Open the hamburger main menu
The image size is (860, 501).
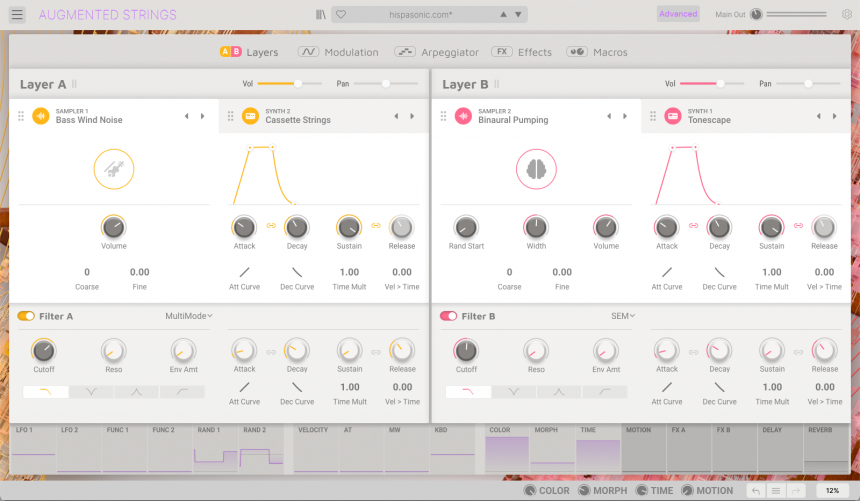[17, 15]
